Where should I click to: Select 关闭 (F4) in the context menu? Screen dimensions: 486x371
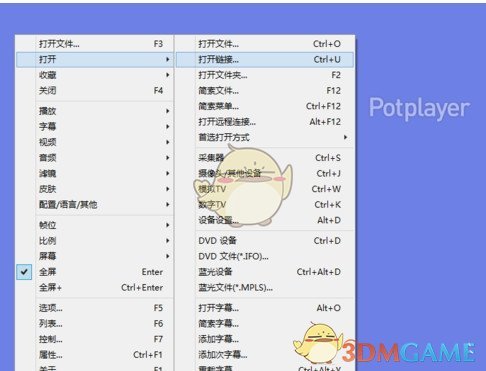(95, 90)
